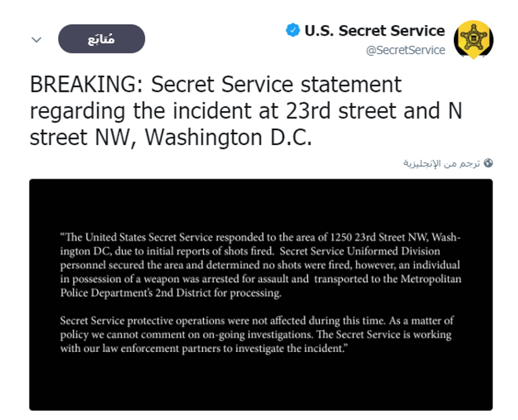This screenshot has height=420, width=518.
Task: Open the U.S. Secret Service profile name
Action: pos(374,30)
